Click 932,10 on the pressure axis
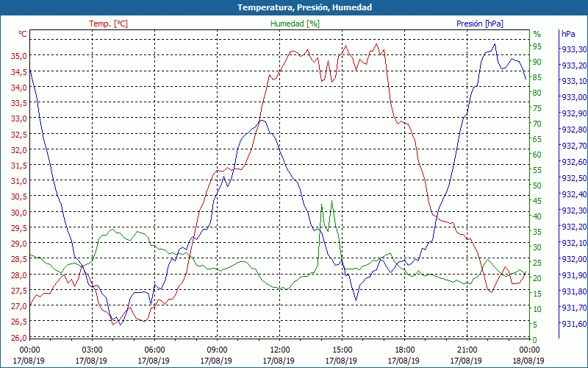The height and width of the screenshot is (368, 588). (x=575, y=243)
